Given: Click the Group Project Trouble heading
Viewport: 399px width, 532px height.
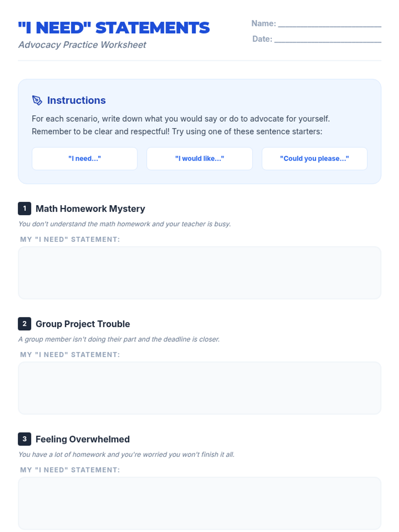Looking at the screenshot, I should (x=82, y=324).
